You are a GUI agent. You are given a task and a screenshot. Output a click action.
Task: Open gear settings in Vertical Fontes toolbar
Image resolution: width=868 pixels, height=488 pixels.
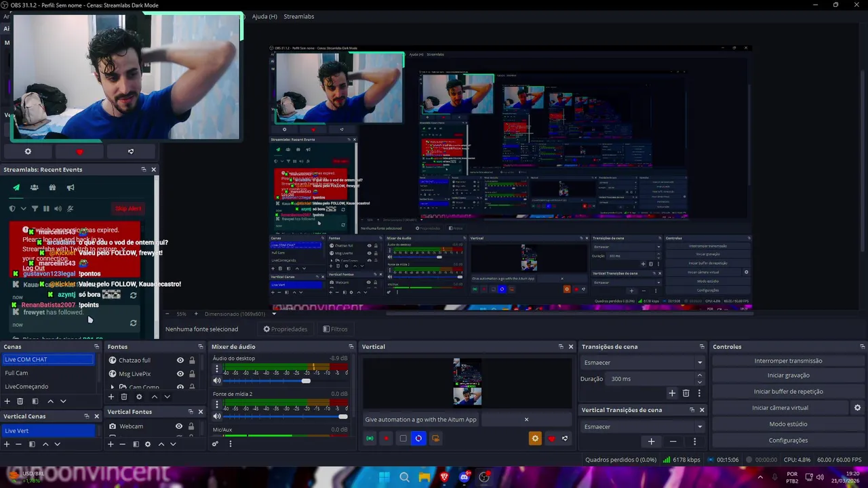pos(147,444)
